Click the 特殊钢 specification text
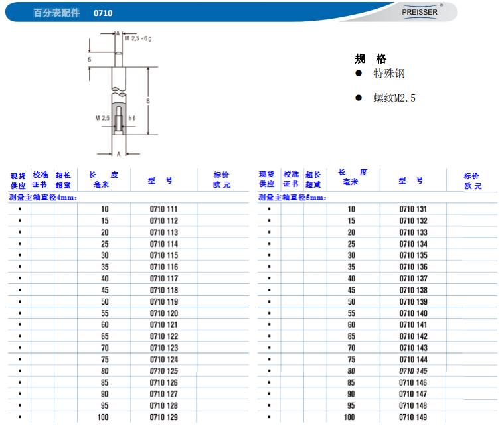Screen dimensions: 504x426 coord(389,74)
